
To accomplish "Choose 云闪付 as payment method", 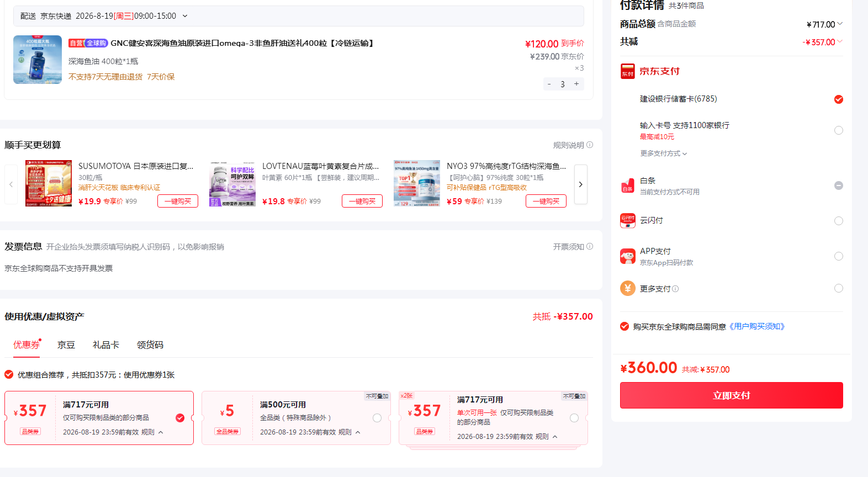I will [839, 221].
